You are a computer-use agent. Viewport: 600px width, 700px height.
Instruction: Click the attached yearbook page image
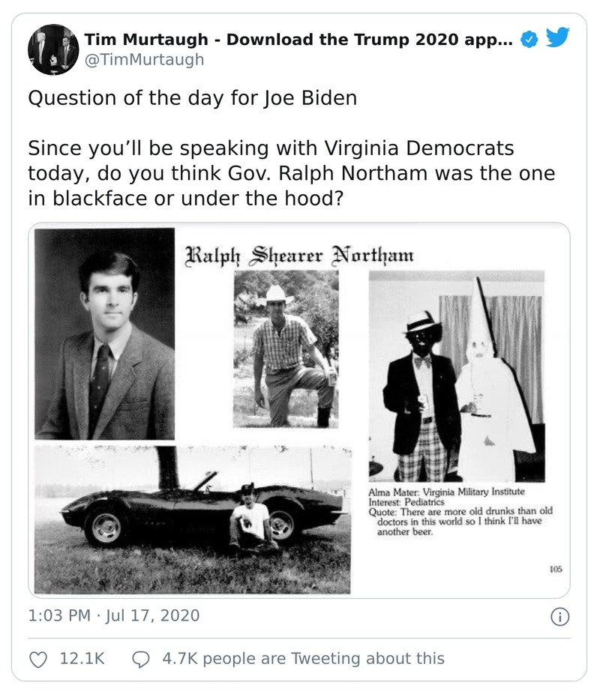[x=300, y=408]
